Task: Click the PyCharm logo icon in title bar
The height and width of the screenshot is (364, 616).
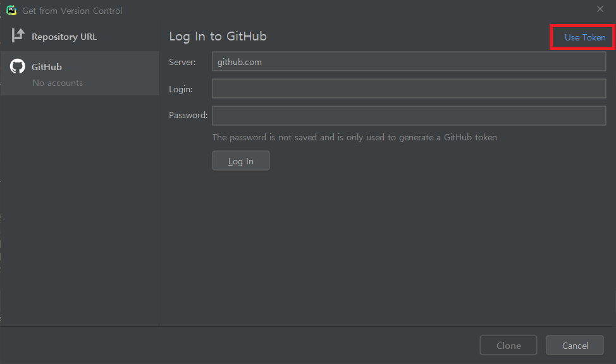Action: 11,10
